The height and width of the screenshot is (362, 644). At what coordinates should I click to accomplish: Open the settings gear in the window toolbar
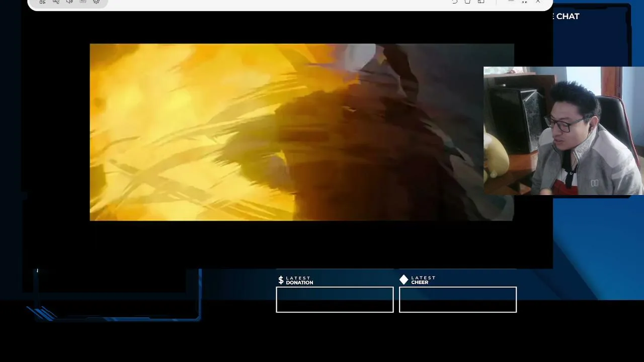click(x=96, y=2)
